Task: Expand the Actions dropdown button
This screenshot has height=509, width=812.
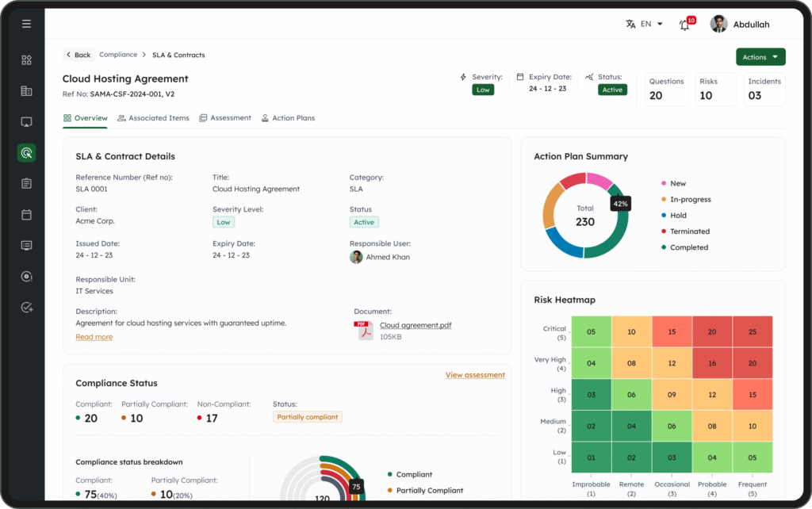Action: tap(760, 57)
